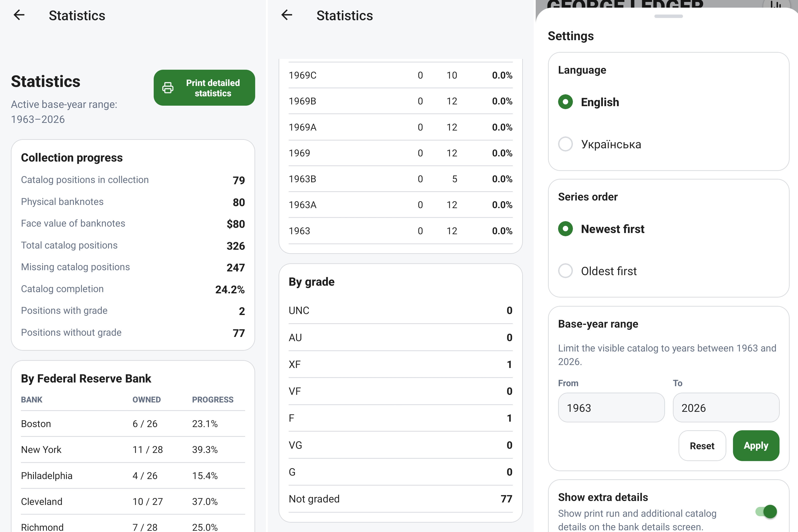Click the printer icon in green button
The height and width of the screenshot is (532, 798).
pos(168,87)
